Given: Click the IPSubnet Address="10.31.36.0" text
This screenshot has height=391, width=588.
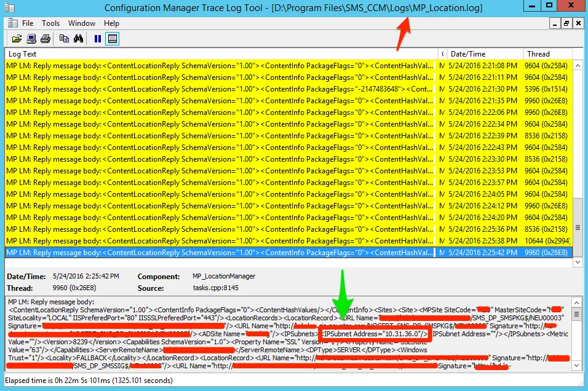Looking at the screenshot, I should pos(375,334).
